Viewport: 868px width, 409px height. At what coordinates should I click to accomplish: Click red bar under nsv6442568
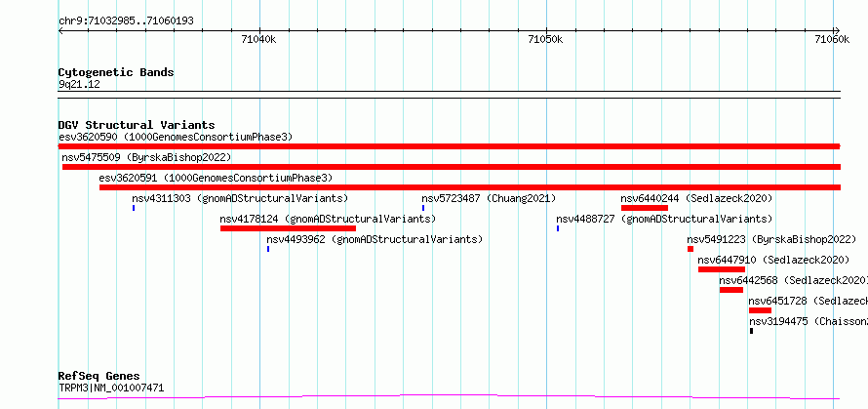click(731, 290)
